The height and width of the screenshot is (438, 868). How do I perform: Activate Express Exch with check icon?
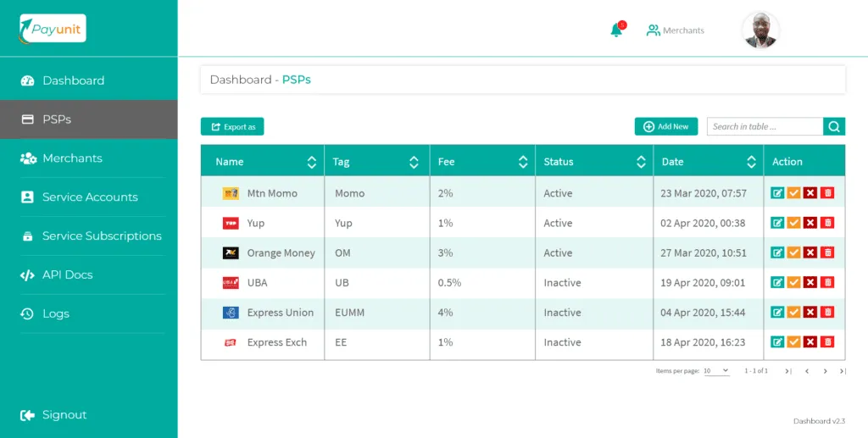(x=793, y=342)
